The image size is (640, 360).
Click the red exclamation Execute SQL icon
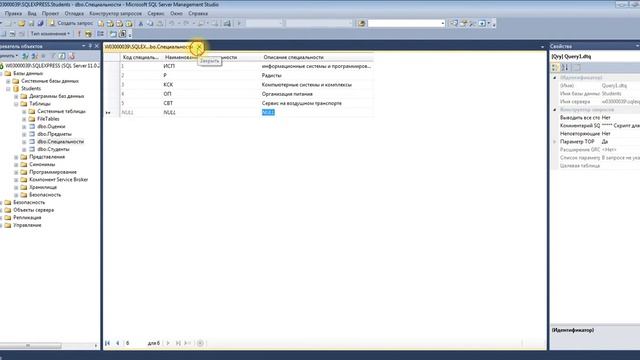[x=79, y=34]
